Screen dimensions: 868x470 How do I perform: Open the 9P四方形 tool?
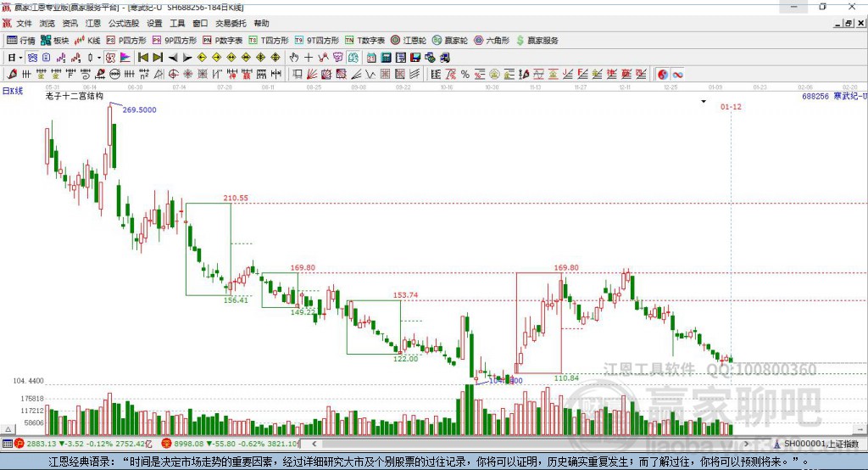[175, 41]
